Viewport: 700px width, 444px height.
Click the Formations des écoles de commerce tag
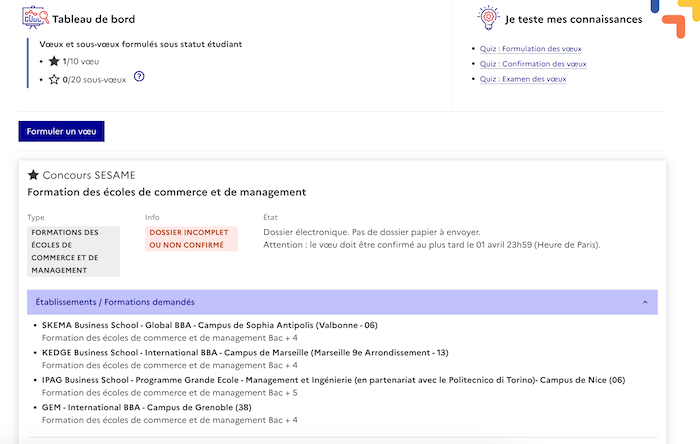point(73,251)
